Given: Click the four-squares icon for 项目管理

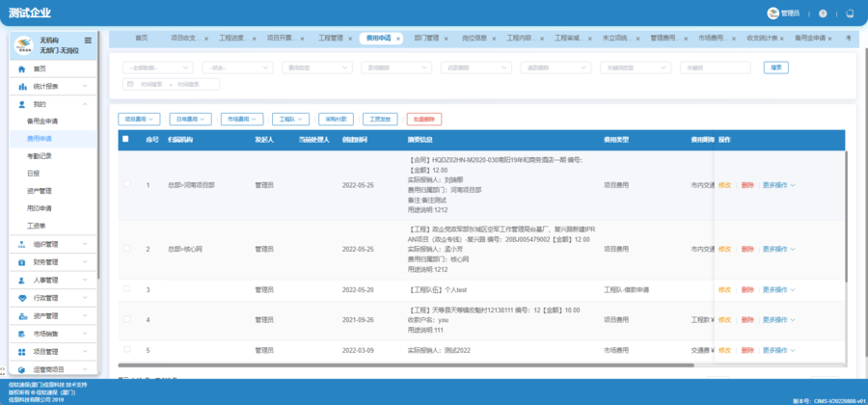Looking at the screenshot, I should (x=22, y=352).
